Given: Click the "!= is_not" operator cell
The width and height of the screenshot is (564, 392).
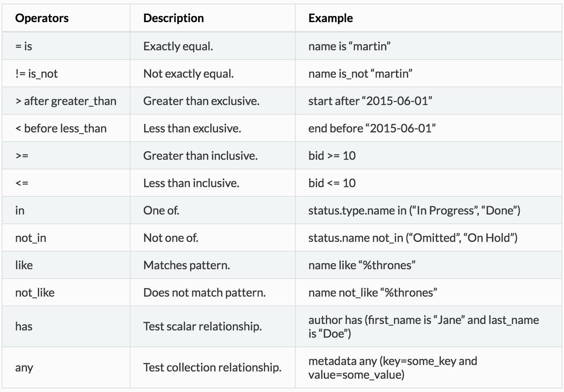Looking at the screenshot, I should 37,74.
